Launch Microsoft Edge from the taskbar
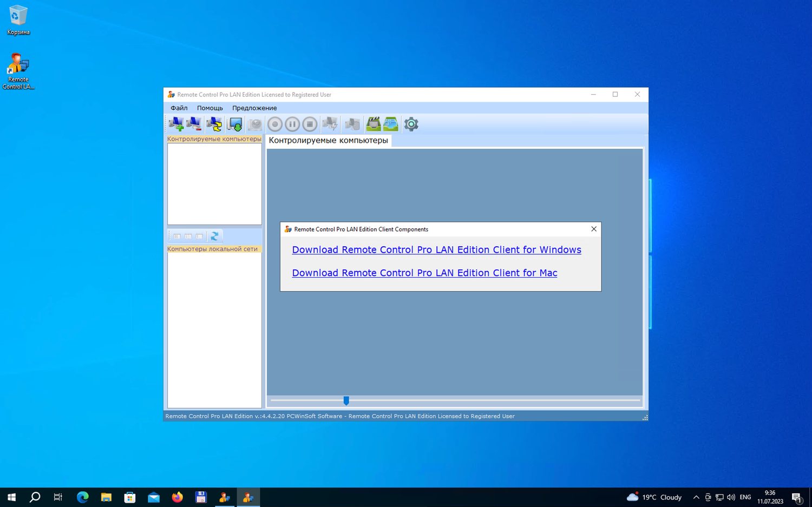 82,497
